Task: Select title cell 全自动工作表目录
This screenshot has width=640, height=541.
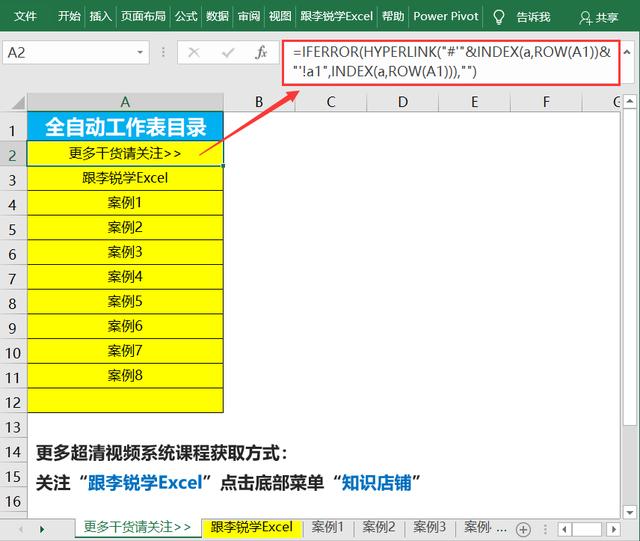Action: [125, 127]
